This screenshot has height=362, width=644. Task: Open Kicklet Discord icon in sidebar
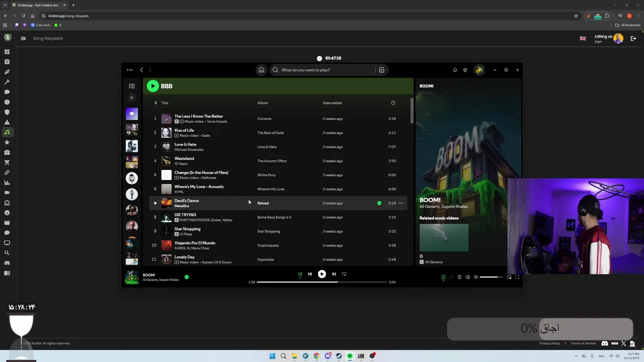pyautogui.click(x=7, y=263)
